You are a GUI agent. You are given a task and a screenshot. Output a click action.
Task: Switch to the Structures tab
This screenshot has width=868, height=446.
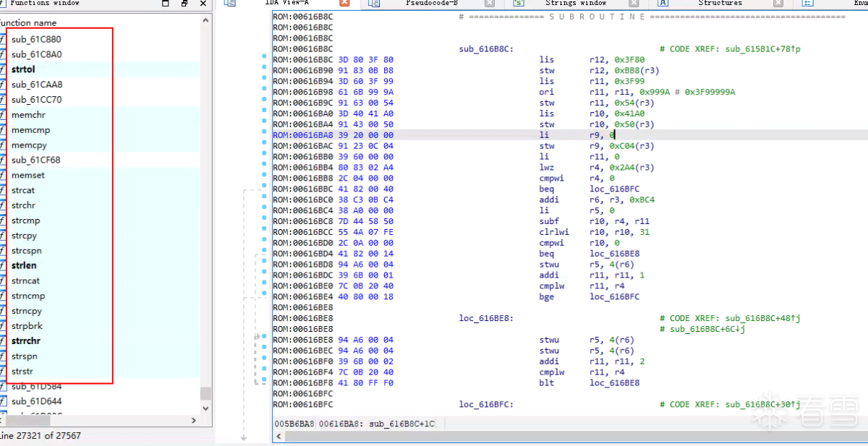point(720,3)
